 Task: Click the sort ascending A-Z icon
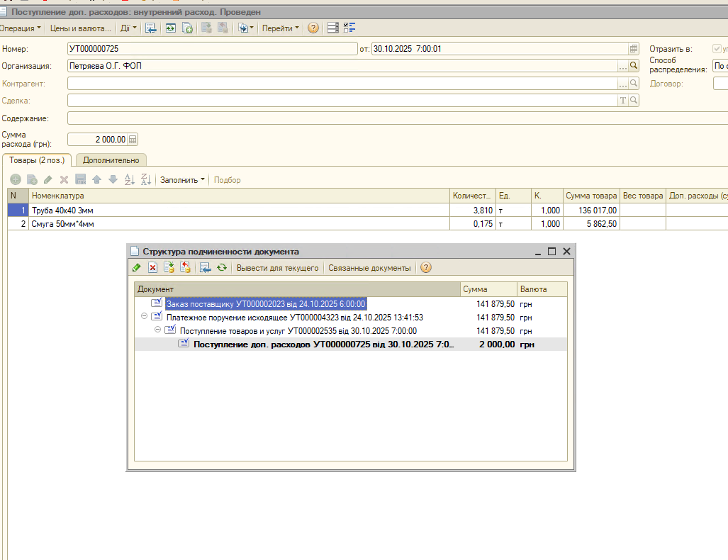130,180
